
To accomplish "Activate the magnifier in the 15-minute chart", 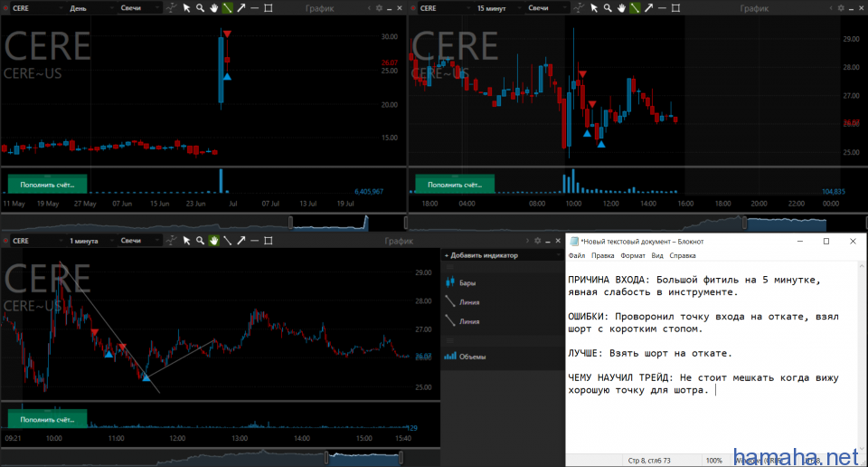I will point(608,8).
